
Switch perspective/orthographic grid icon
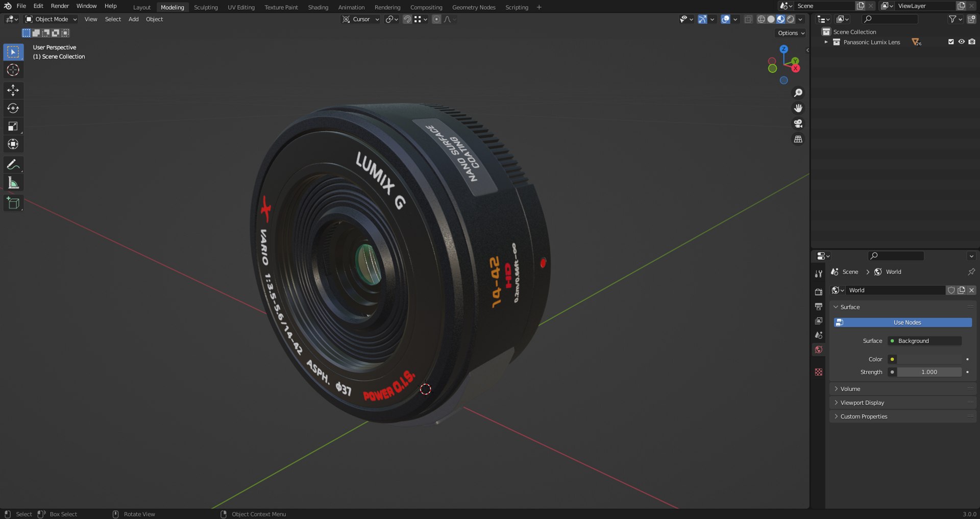click(x=798, y=139)
